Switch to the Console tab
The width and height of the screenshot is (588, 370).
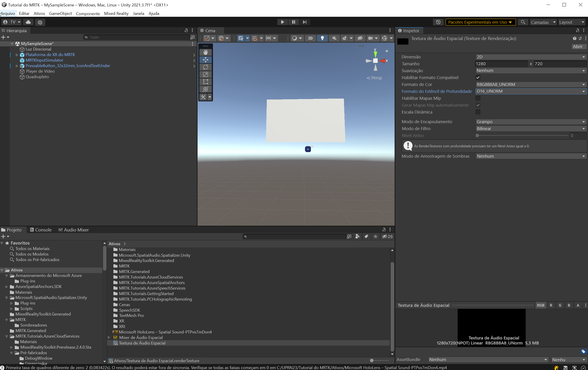40,230
